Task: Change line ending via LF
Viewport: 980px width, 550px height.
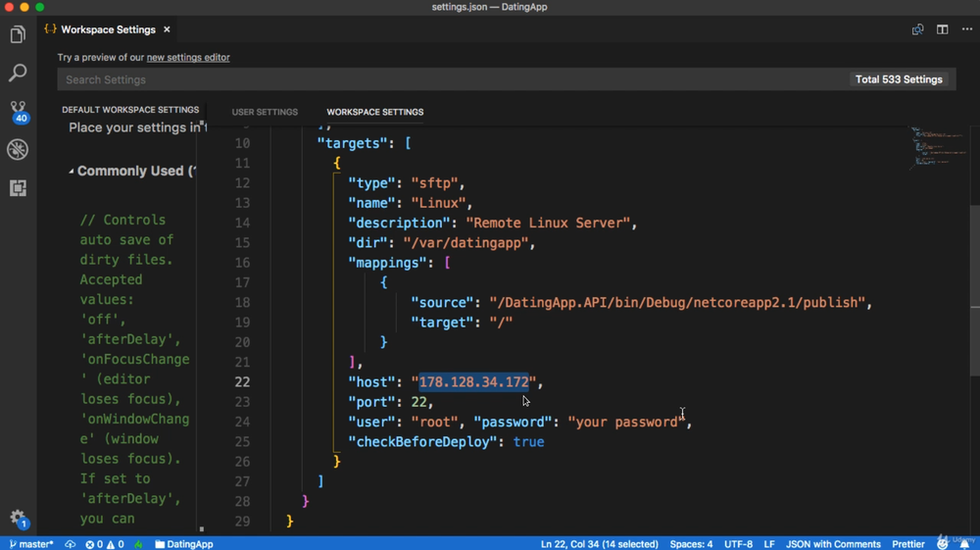Action: point(768,544)
